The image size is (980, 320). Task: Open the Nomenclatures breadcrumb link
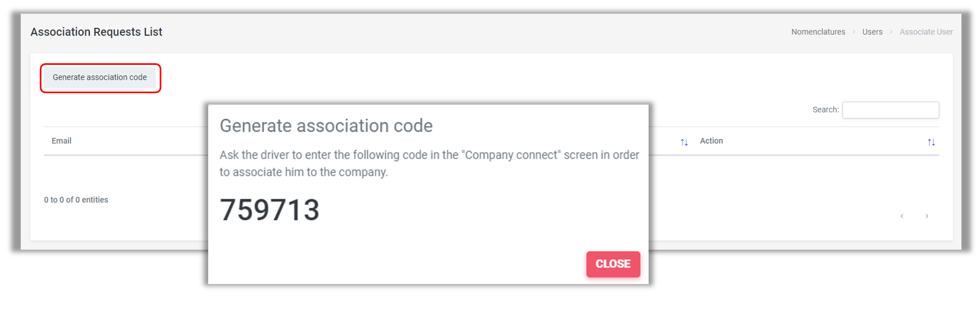818,32
